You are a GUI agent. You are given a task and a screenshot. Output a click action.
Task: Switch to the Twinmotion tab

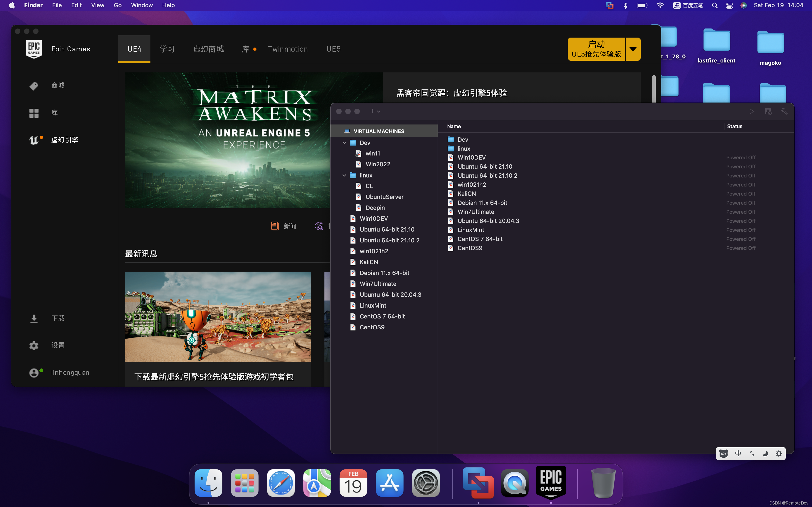[x=288, y=49]
